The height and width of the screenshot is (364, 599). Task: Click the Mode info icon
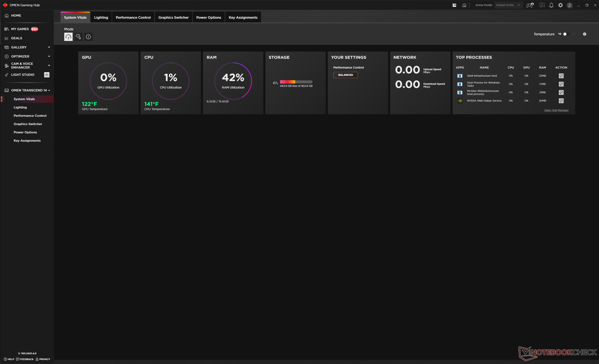[88, 37]
